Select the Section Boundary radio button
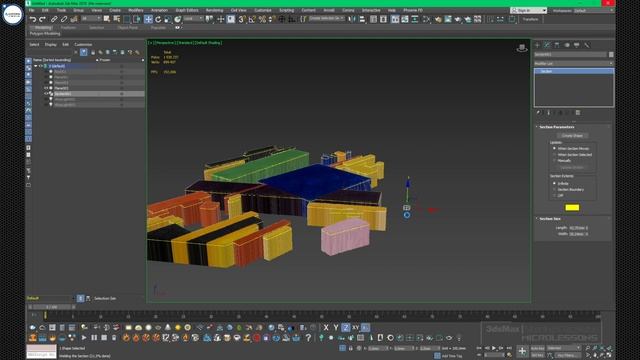 pyautogui.click(x=555, y=189)
